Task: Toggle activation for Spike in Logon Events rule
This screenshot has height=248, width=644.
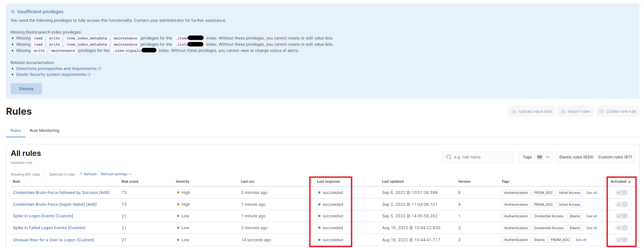Action: pos(621,216)
